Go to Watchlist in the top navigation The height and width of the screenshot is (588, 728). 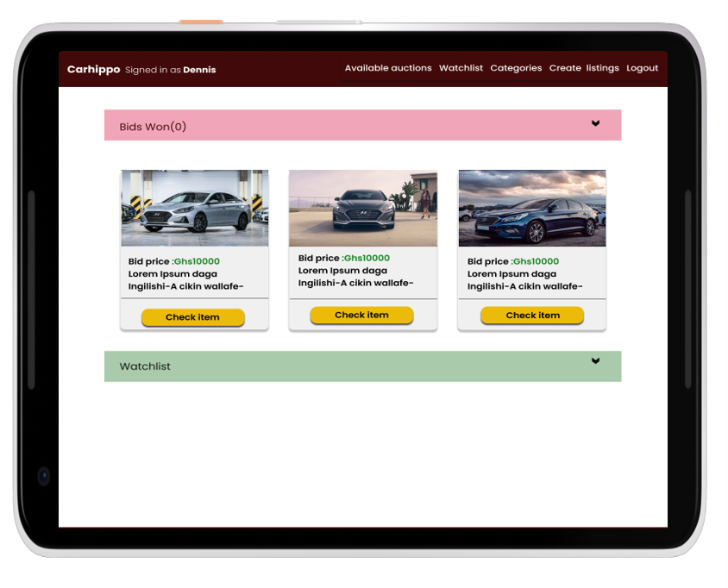(461, 68)
